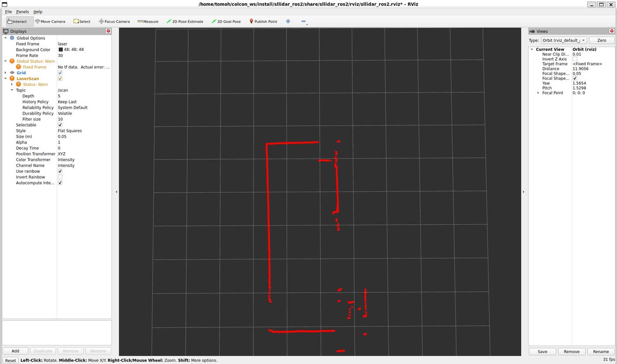The width and height of the screenshot is (617, 364).
Task: Click the Yaw value 1.5654
Action: coord(579,83)
